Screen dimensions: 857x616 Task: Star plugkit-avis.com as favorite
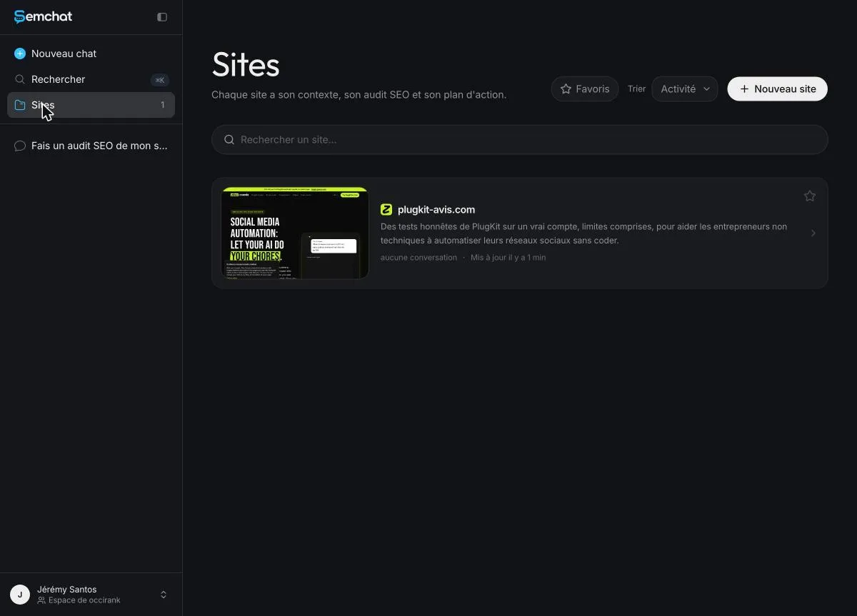coord(810,196)
